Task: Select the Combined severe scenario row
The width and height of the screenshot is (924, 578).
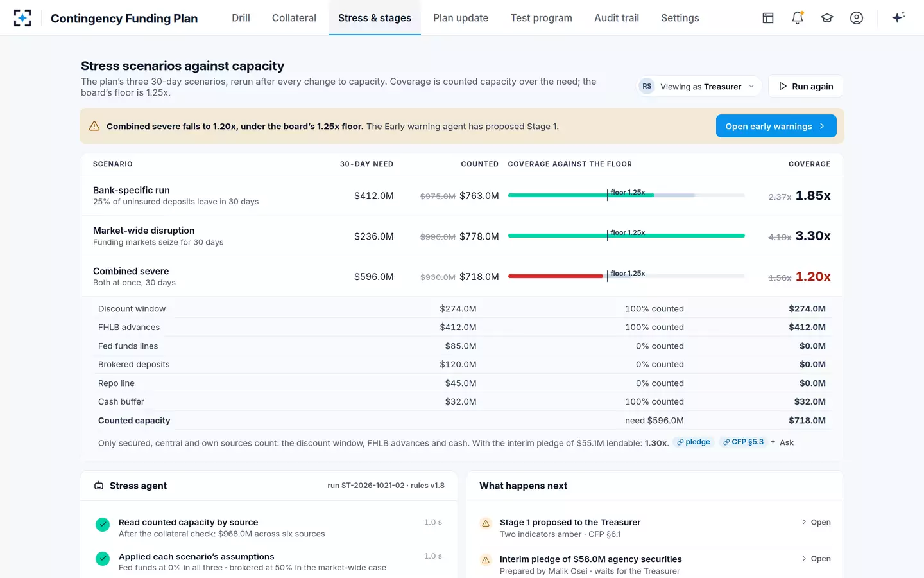Action: (x=462, y=276)
